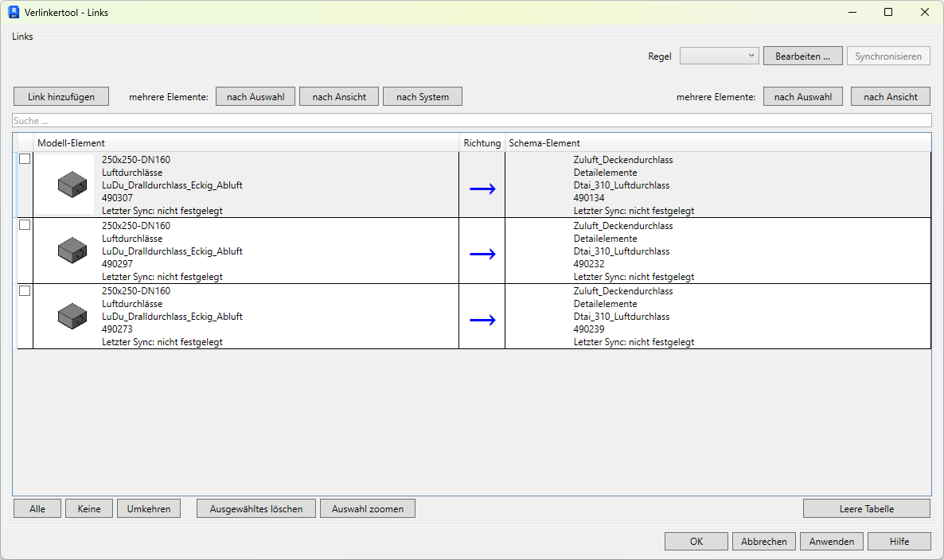The image size is (944, 560).
Task: Focus the Suche search field
Action: click(x=471, y=121)
